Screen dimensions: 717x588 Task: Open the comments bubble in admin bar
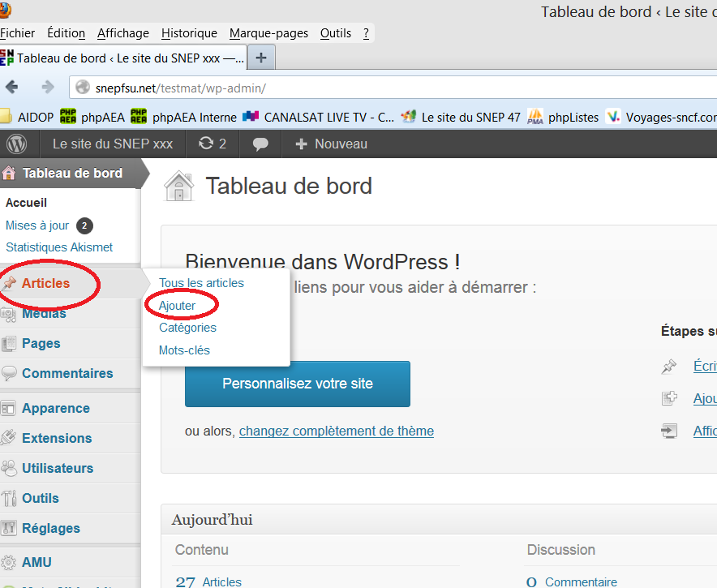(x=260, y=144)
